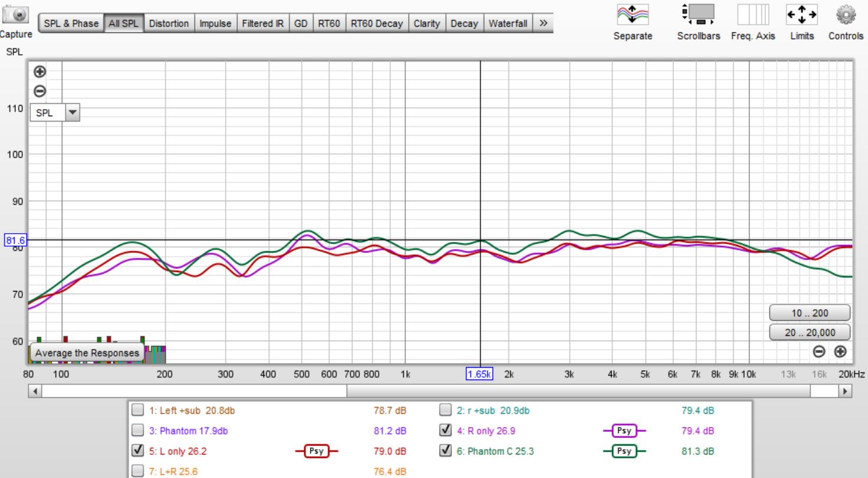
Task: Click the horizontal scrollbar thumb
Action: coord(578,391)
